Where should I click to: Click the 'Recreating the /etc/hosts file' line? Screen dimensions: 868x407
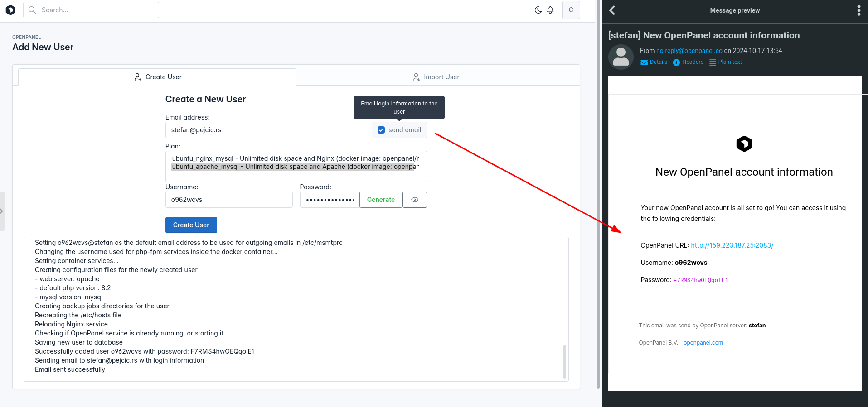[x=78, y=315]
